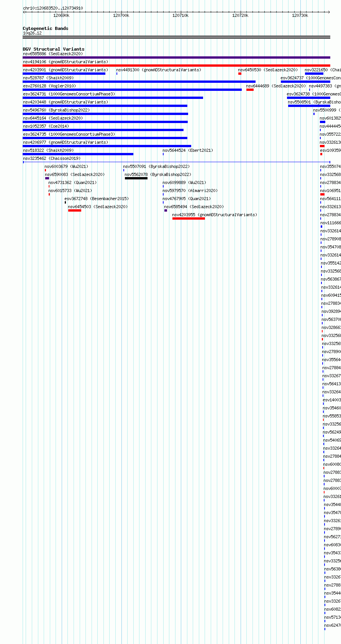The image size is (341, 644).
Task: Select the red nsv4203955 variant bar
Action: (x=189, y=219)
